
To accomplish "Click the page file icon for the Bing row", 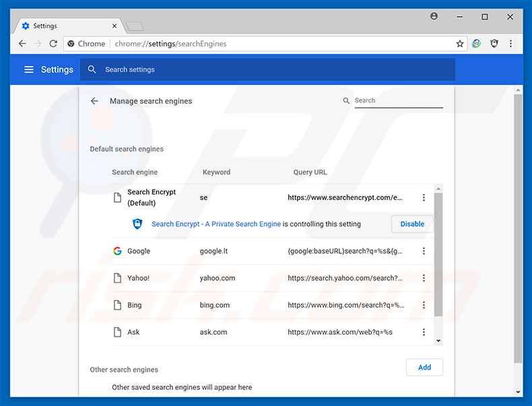I will (x=117, y=305).
